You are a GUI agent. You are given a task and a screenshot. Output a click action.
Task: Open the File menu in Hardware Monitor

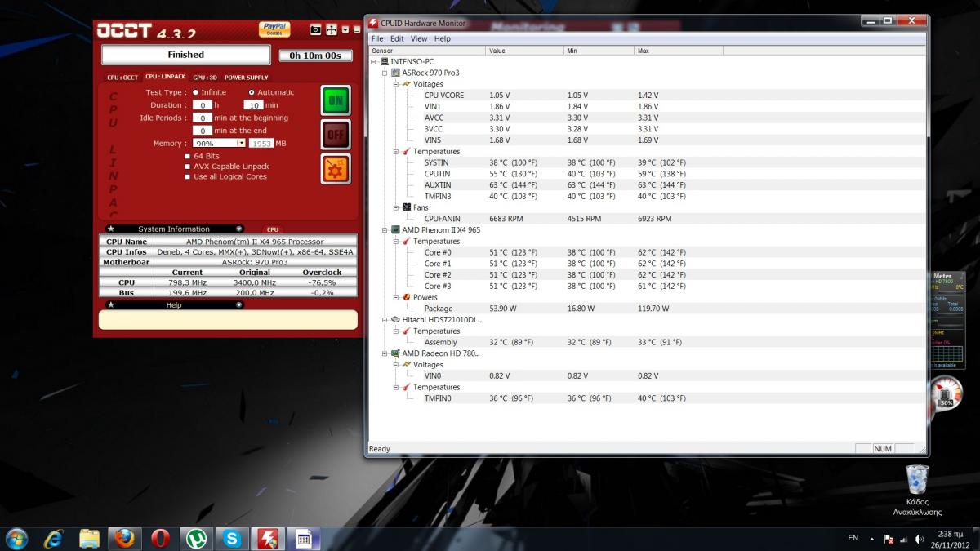[x=377, y=38]
